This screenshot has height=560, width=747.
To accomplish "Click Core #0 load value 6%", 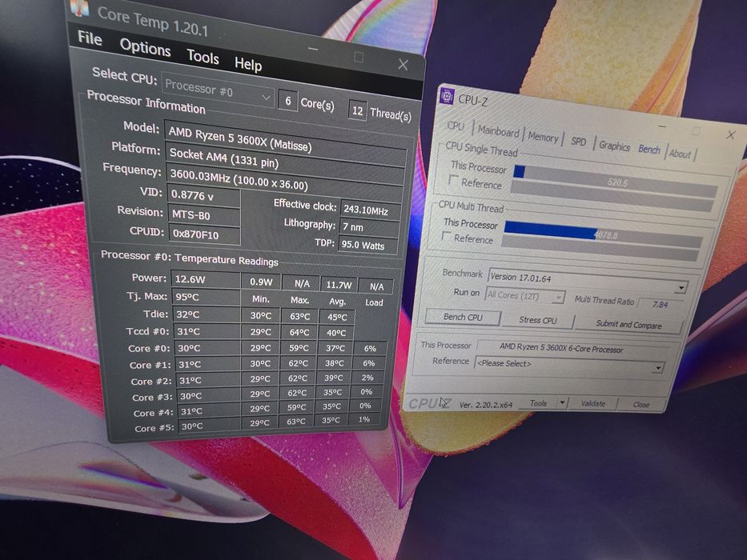I will [x=370, y=349].
